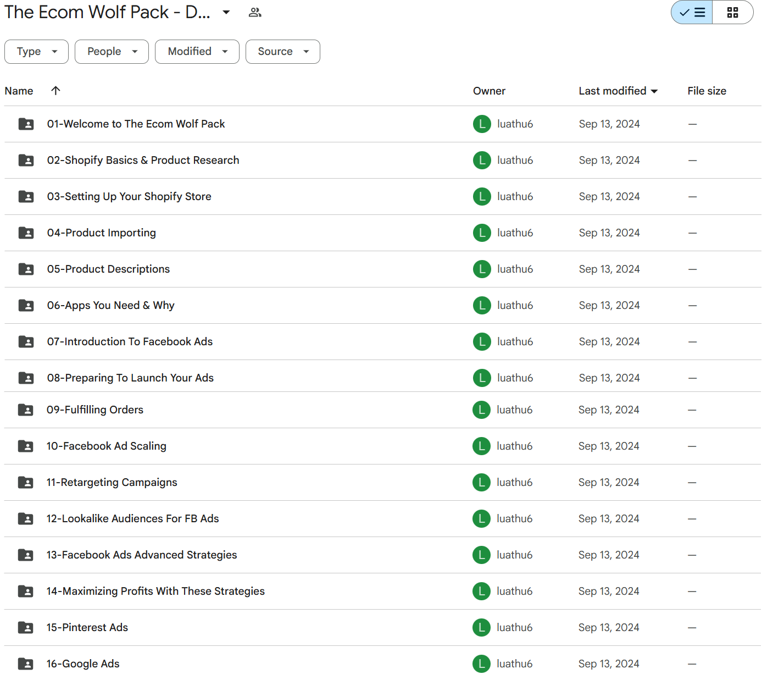Click folder icon for 04-Product Importing
This screenshot has height=680, width=784.
(x=26, y=233)
